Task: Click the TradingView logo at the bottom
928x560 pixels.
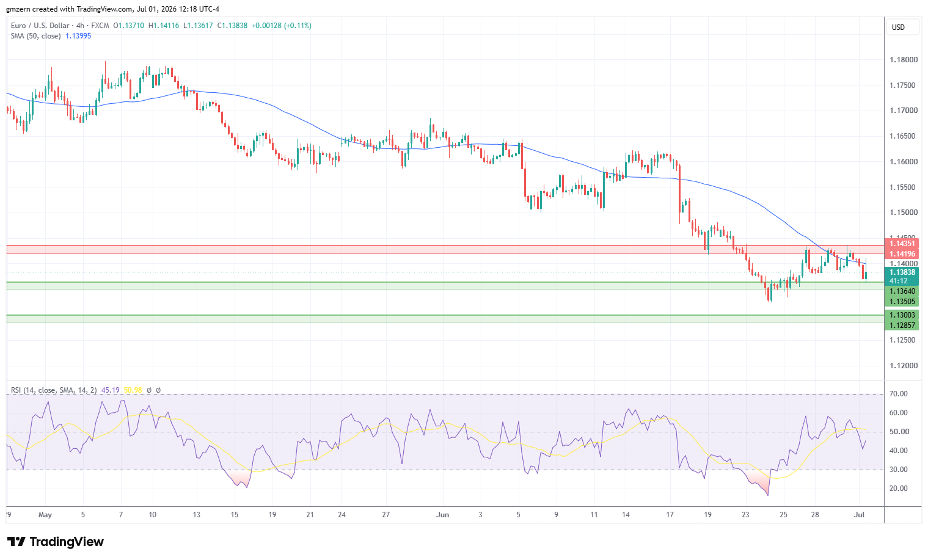Action: [56, 542]
